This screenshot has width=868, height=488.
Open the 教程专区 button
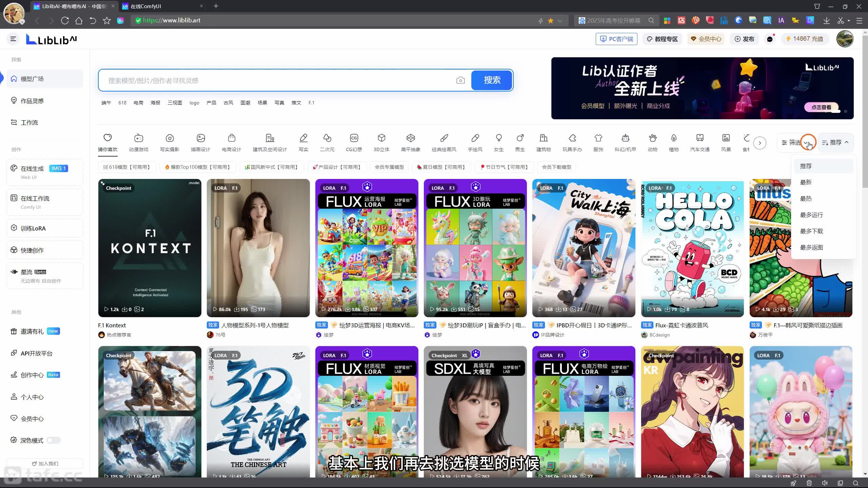click(662, 39)
